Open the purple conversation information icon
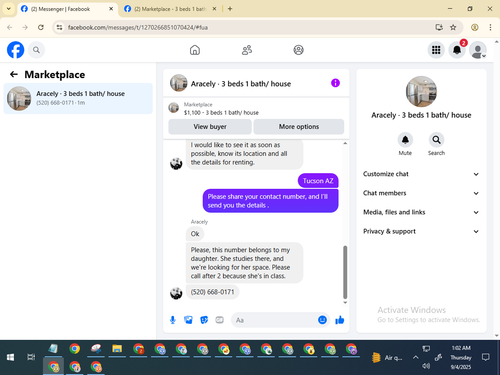500x375 pixels. (x=335, y=83)
